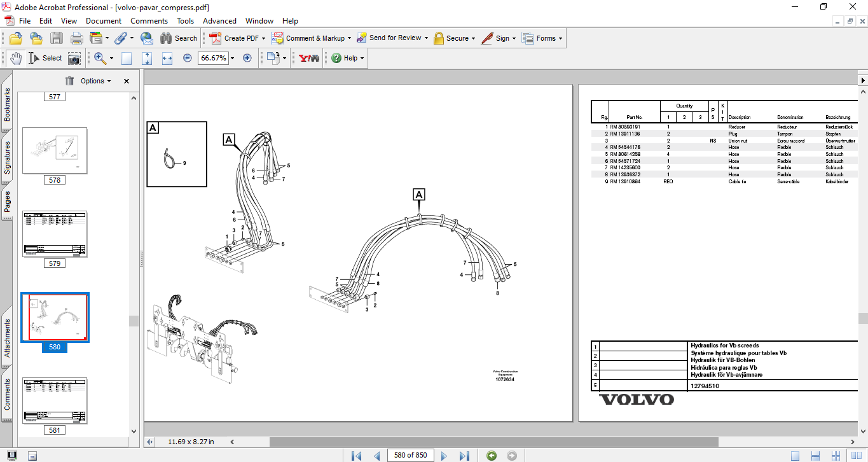Select the Hand tool
The image size is (868, 462).
coord(15,58)
